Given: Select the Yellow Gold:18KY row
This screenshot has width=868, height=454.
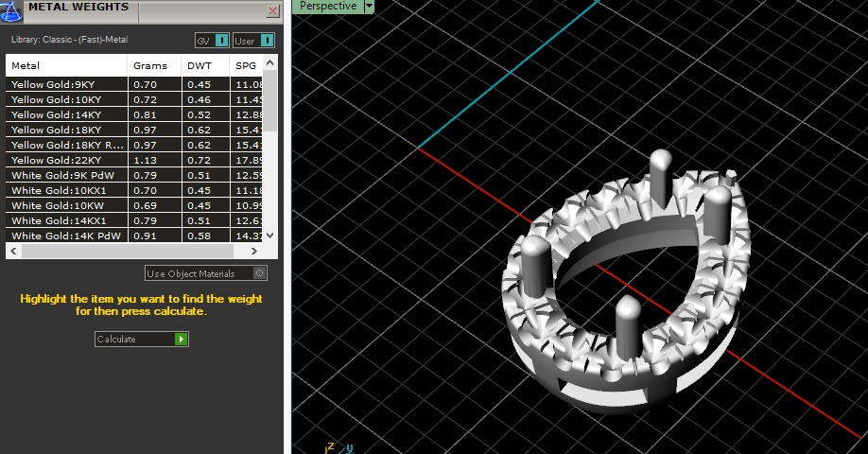Looking at the screenshot, I should click(x=134, y=130).
